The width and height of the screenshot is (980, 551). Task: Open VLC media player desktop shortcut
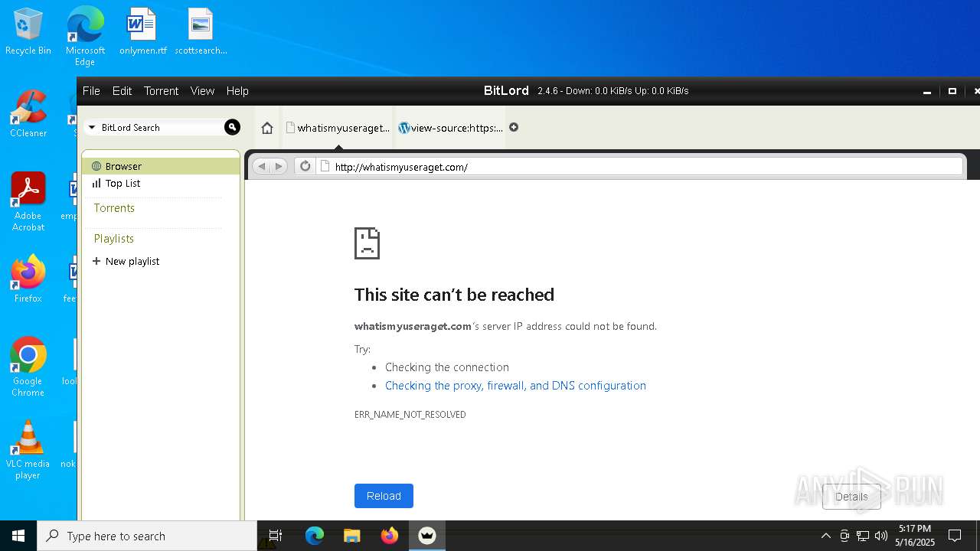(x=28, y=450)
